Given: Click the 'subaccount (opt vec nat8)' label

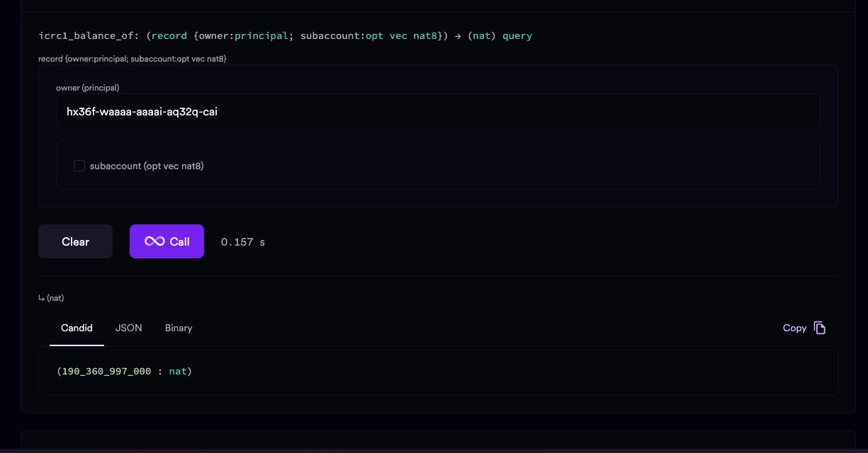Looking at the screenshot, I should [147, 166].
